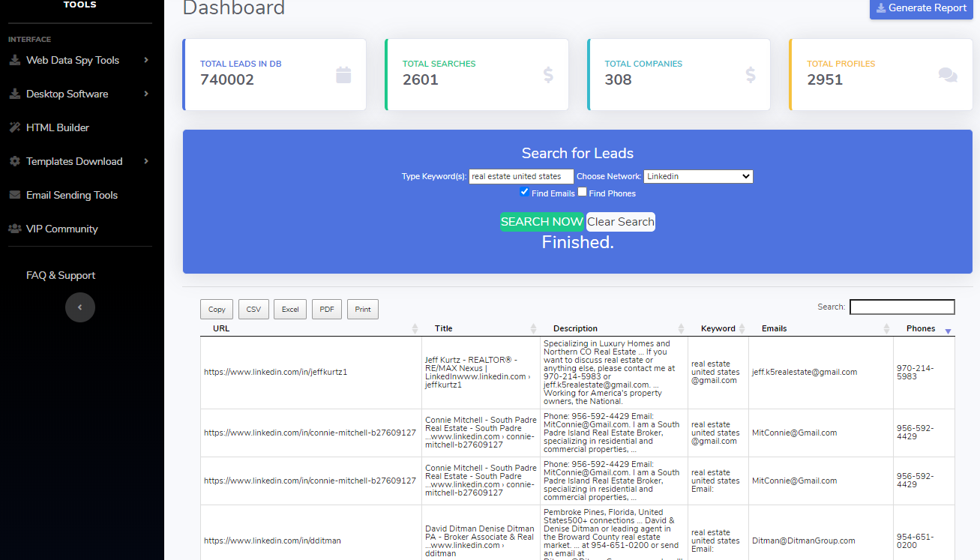Click the envelope icon beside Email Sending Tools
The image size is (980, 560).
pos(14,195)
